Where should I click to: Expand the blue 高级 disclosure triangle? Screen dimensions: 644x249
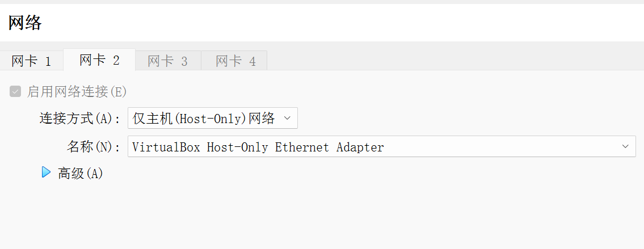pyautogui.click(x=46, y=172)
